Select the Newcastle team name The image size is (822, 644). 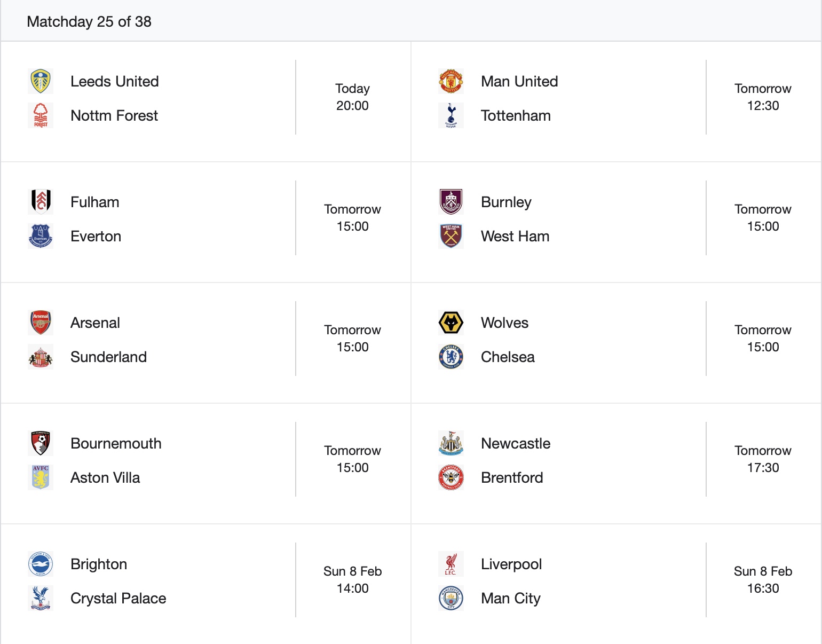pyautogui.click(x=515, y=443)
